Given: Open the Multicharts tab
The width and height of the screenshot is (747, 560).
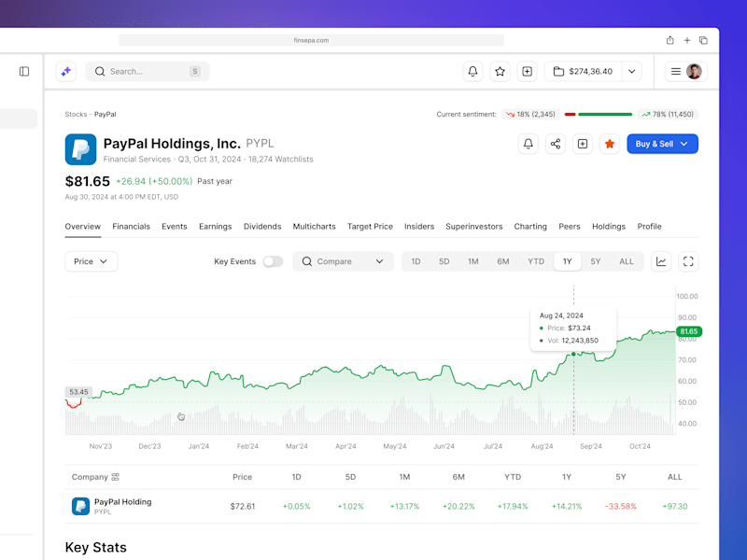Looking at the screenshot, I should click(x=315, y=227).
